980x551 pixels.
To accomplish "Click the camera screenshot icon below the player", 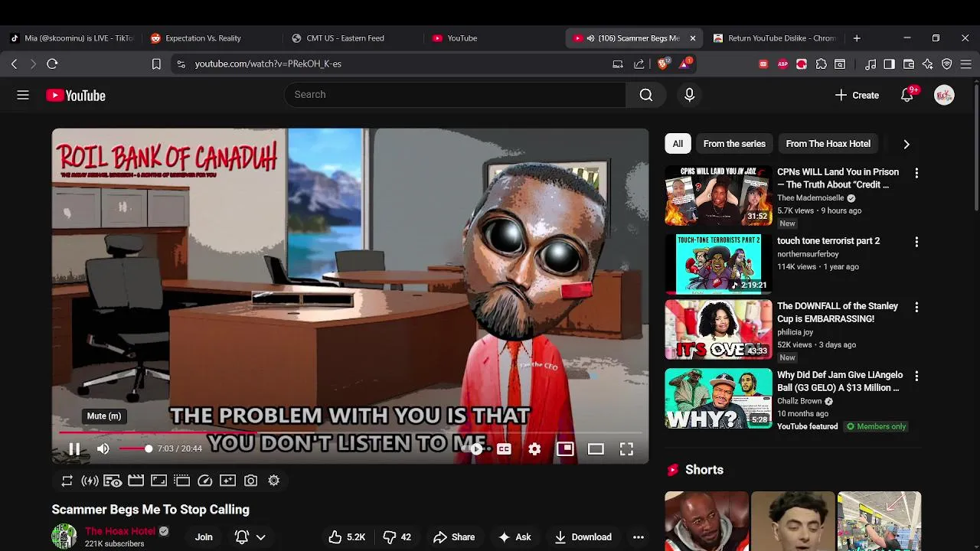I will [x=250, y=481].
